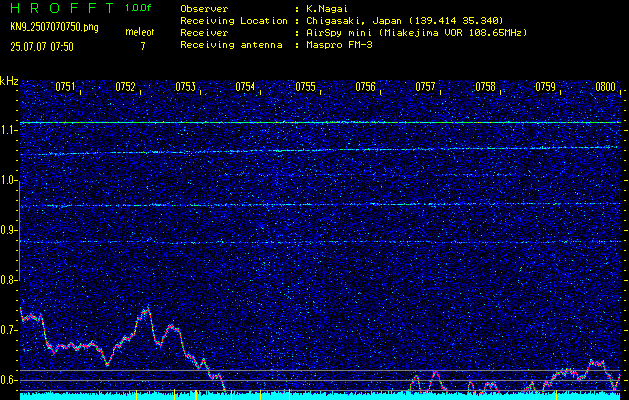The width and height of the screenshot is (629, 400).
Task: Click the 0755 time marker
Action: point(305,87)
